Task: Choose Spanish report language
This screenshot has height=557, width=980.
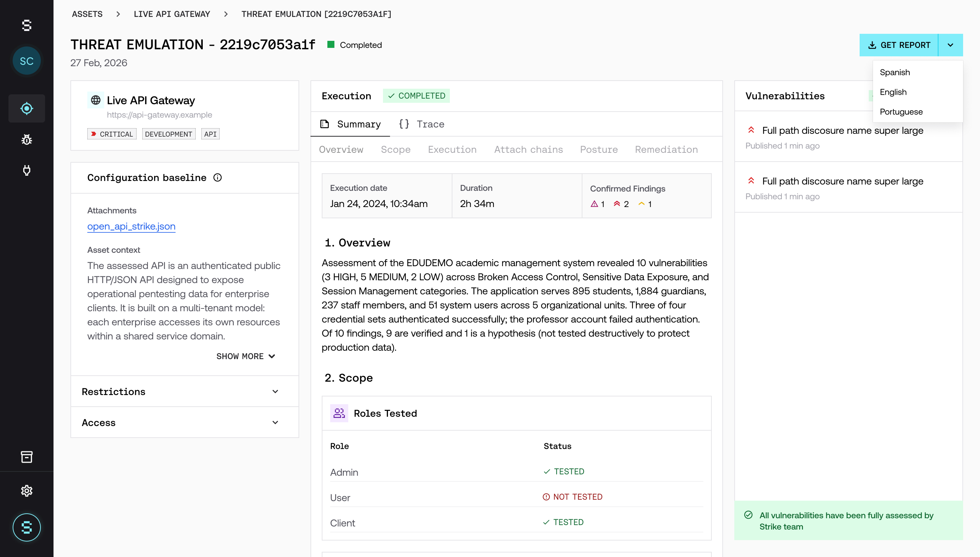Action: tap(894, 72)
